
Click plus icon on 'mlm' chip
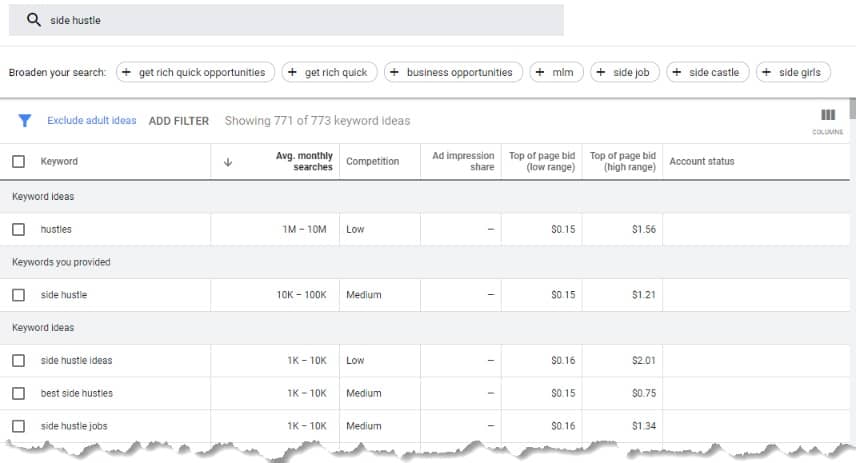[x=539, y=72]
